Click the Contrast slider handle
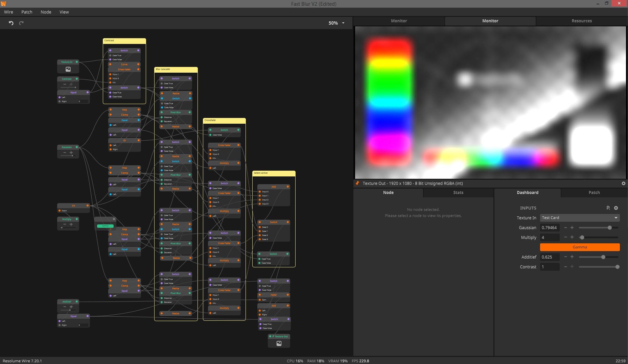The height and width of the screenshot is (364, 628). point(617,267)
